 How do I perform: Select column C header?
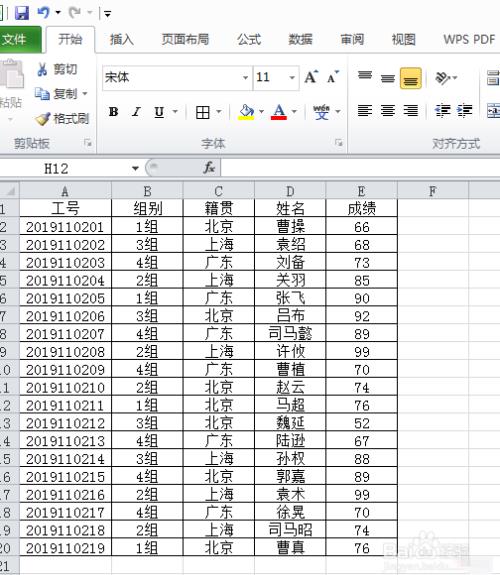(x=218, y=191)
